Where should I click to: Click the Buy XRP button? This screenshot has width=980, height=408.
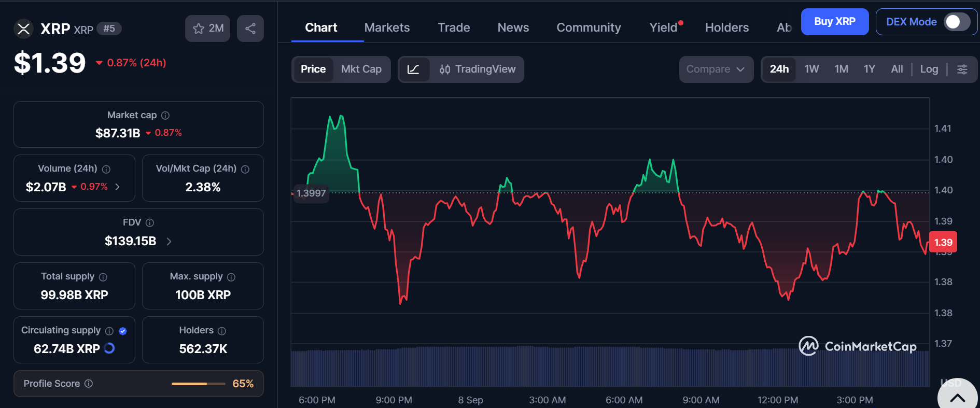click(835, 22)
